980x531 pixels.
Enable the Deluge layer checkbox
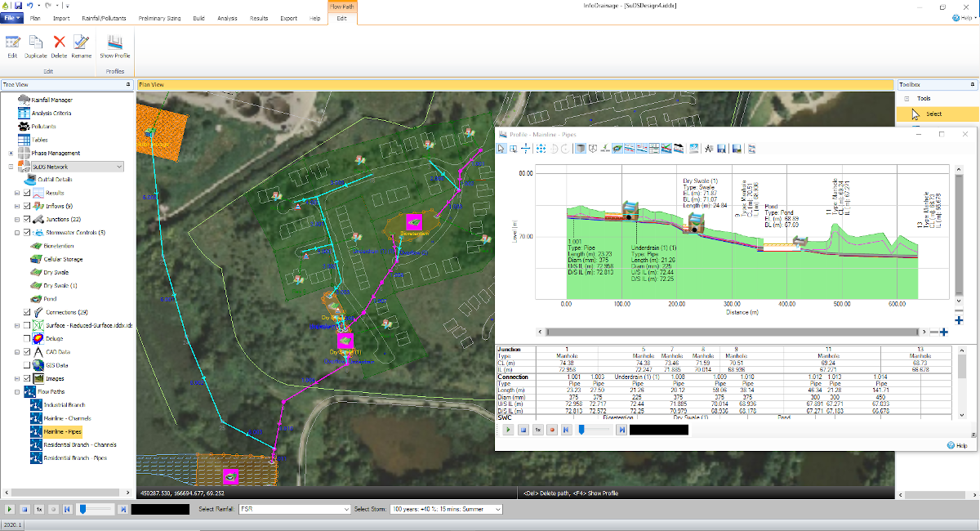[28, 338]
